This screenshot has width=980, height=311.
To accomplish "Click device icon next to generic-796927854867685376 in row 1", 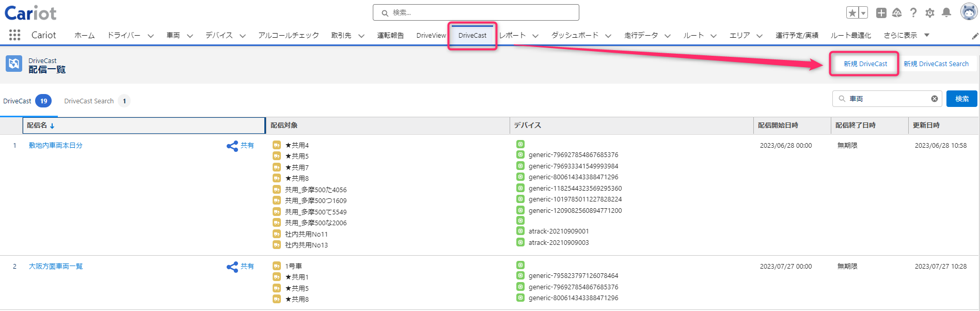I will point(520,154).
